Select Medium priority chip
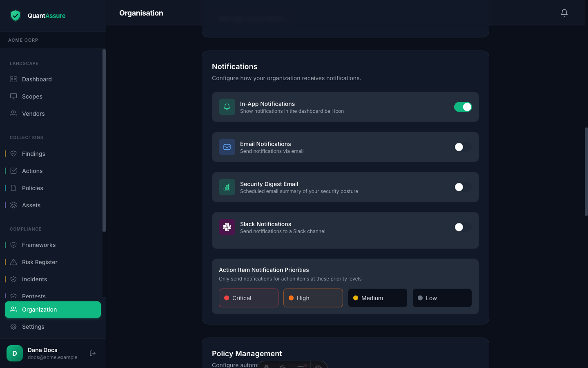The image size is (588, 368). pyautogui.click(x=378, y=298)
